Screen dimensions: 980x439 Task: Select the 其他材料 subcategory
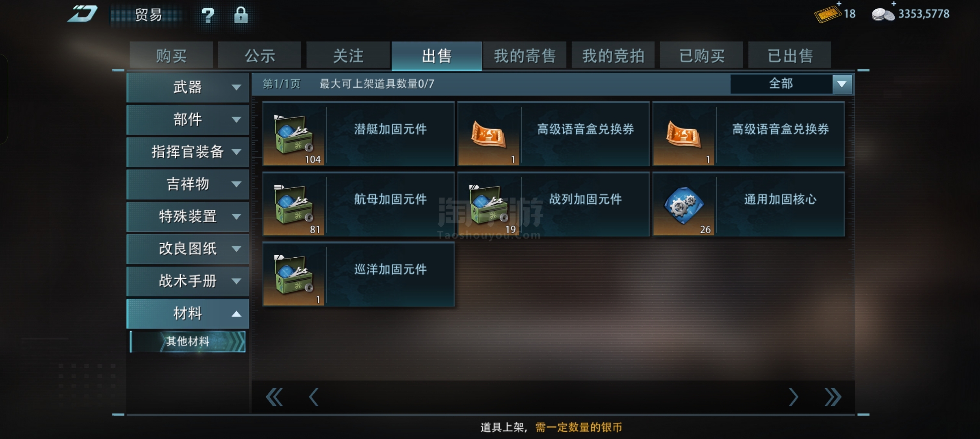188,341
